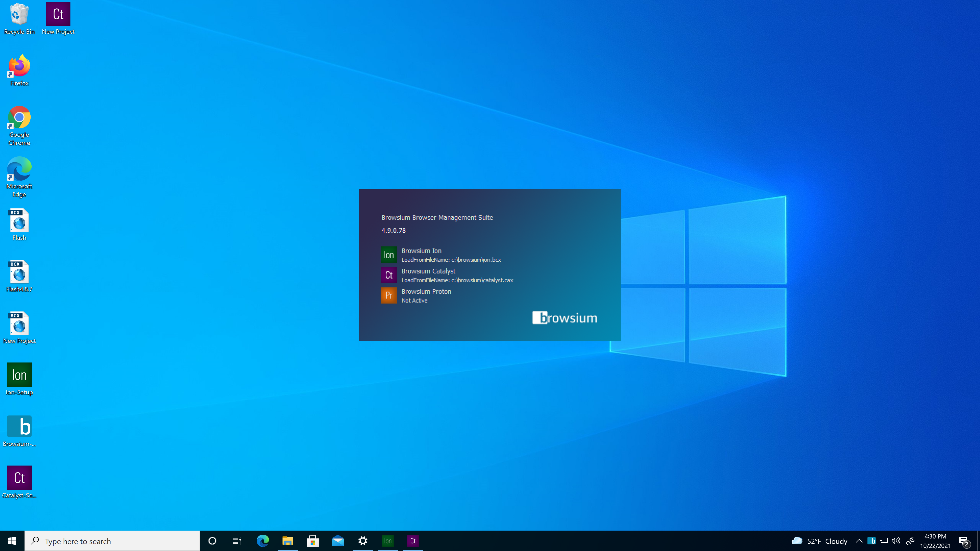Open Microsoft Edge from the taskbar

click(x=263, y=540)
